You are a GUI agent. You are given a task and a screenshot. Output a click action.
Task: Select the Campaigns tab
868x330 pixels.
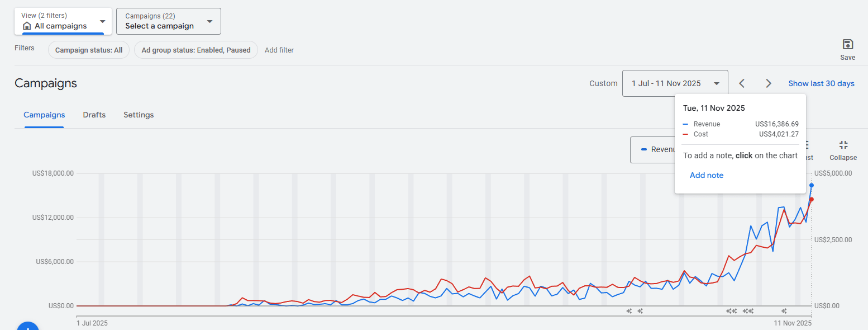pyautogui.click(x=44, y=115)
